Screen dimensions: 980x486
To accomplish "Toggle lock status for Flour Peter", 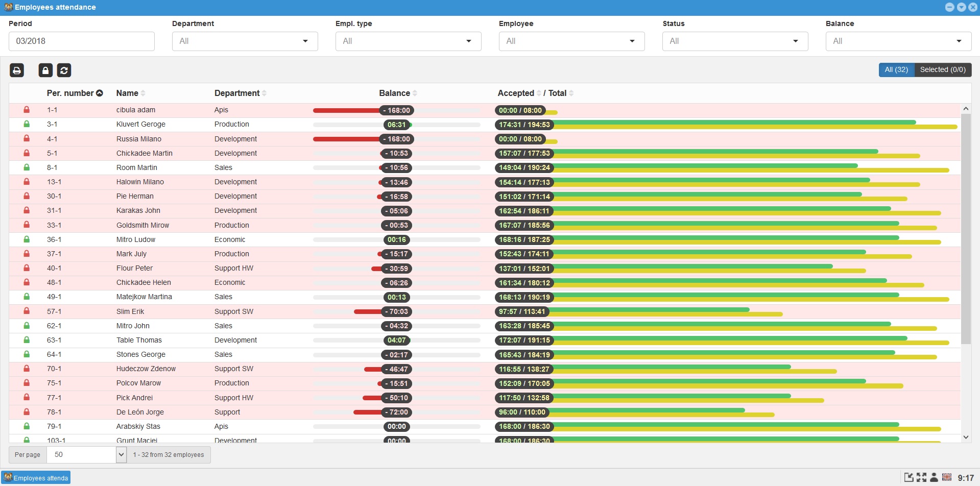I will (27, 268).
